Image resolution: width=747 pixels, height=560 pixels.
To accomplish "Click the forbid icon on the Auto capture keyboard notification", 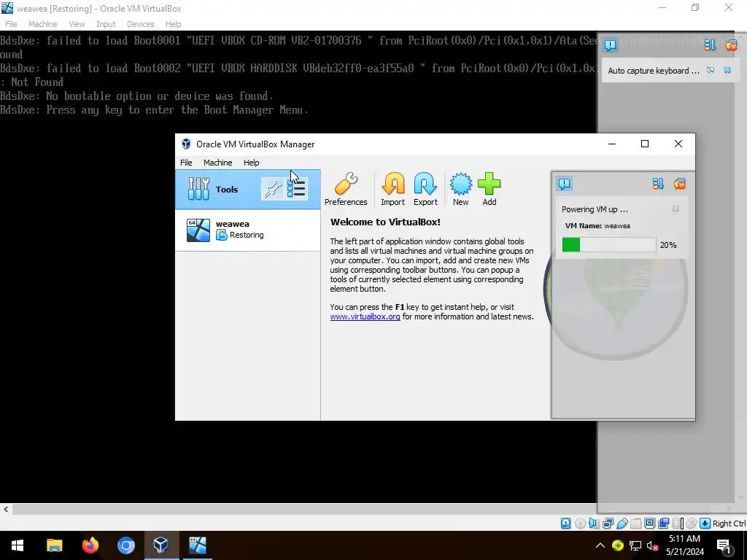I will (711, 71).
